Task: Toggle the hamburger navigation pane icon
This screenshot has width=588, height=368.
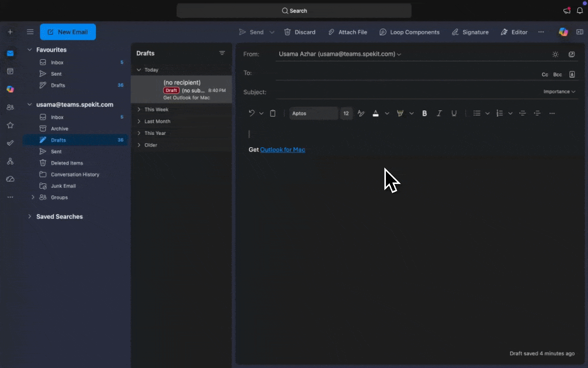Action: tap(31, 32)
